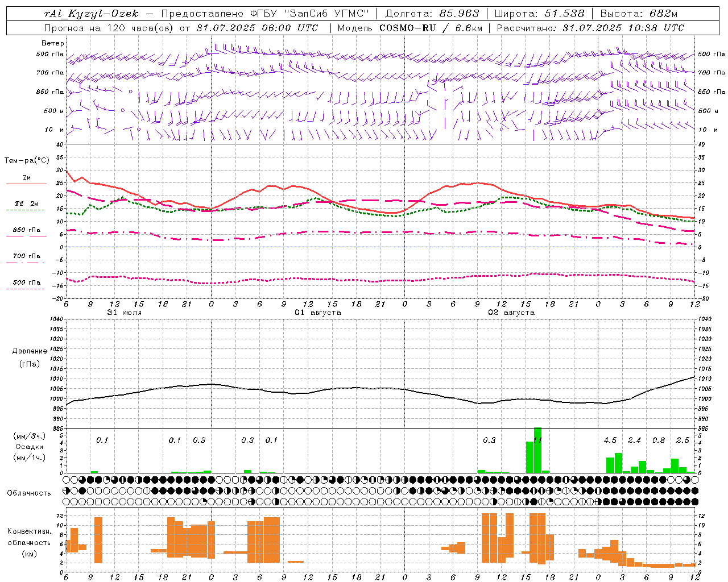The width and height of the screenshot is (728, 582).
Task: Click the Конвективн. convective cloud label
Action: click(x=30, y=531)
